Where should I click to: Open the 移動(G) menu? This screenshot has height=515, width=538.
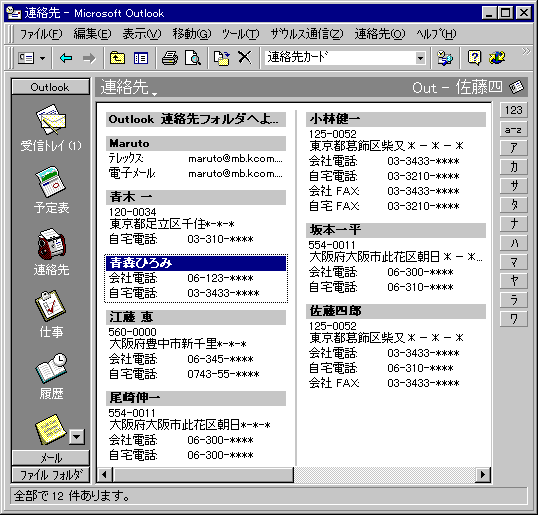[x=191, y=34]
